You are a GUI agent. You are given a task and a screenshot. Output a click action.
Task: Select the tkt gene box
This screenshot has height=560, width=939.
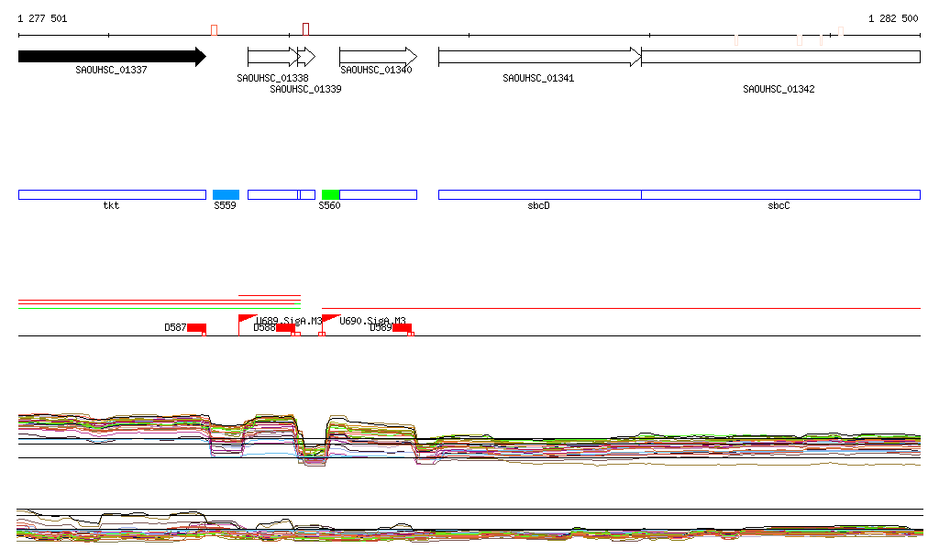111,194
